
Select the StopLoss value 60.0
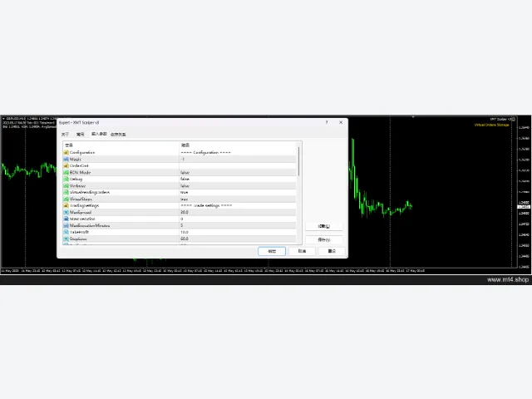(x=238, y=239)
